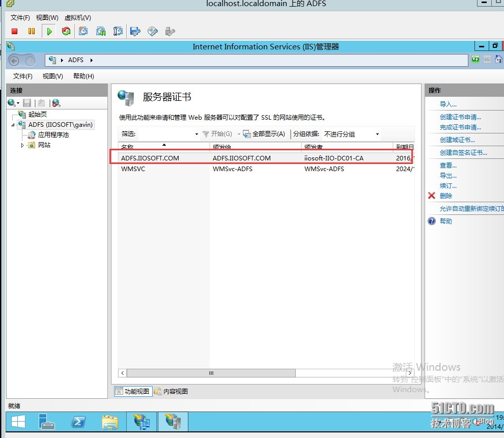Screen dimensions: 504x438
Task: Open Server Manager from the taskbar
Action: click(x=47, y=421)
